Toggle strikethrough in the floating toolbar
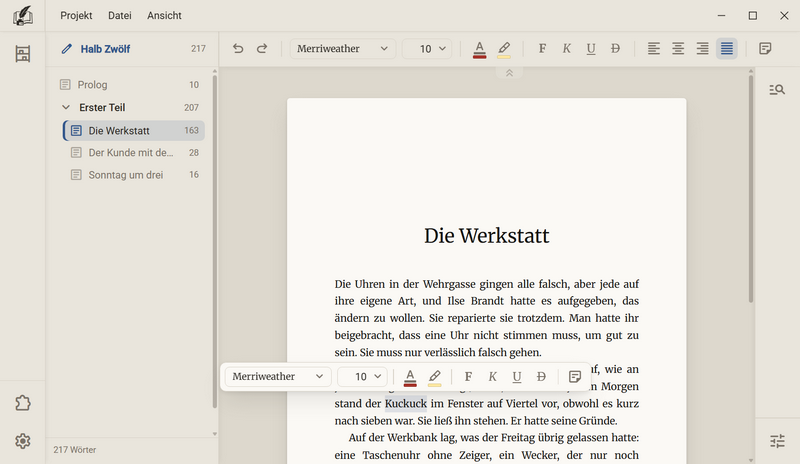 [x=541, y=377]
